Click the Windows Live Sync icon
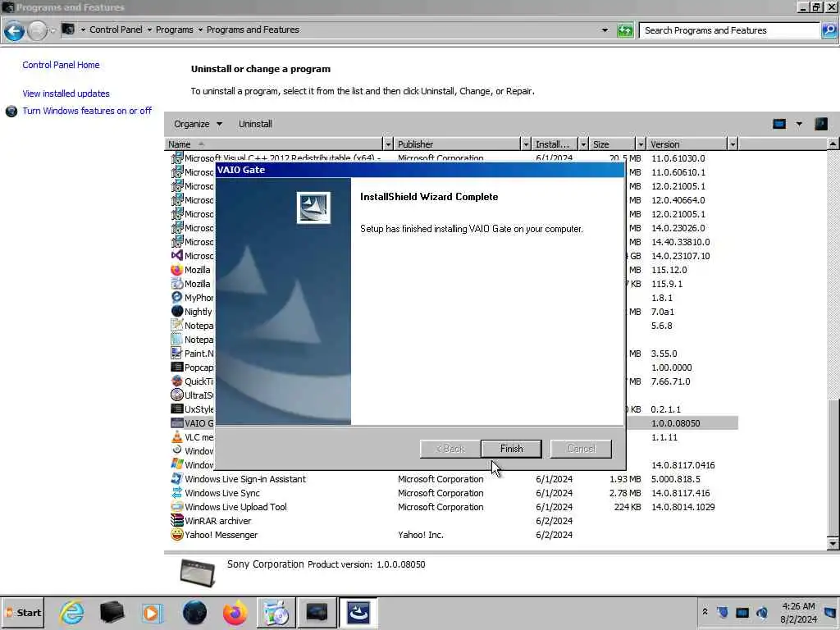The height and width of the screenshot is (630, 840). [x=177, y=493]
